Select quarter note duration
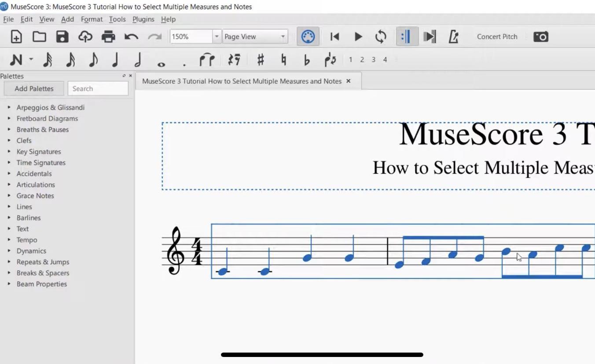Viewport: 595px width, 364px height. pos(115,59)
